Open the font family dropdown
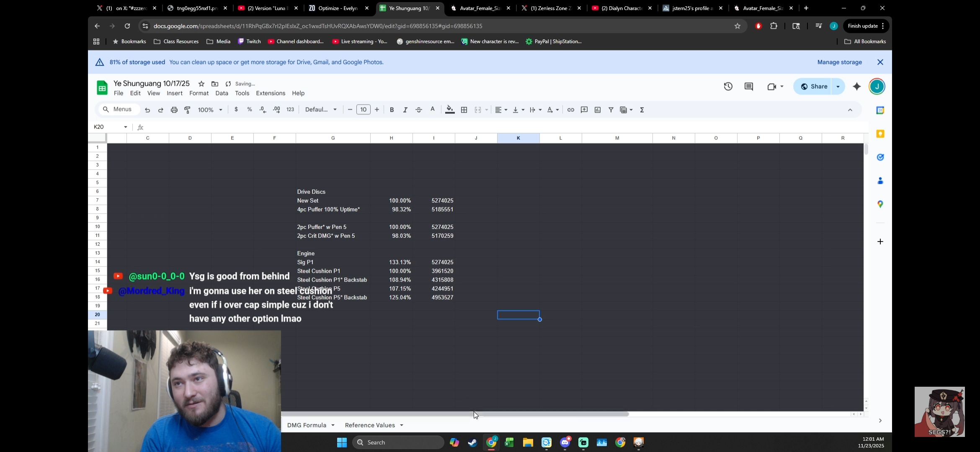Screen dimensions: 980x452 (321, 110)
